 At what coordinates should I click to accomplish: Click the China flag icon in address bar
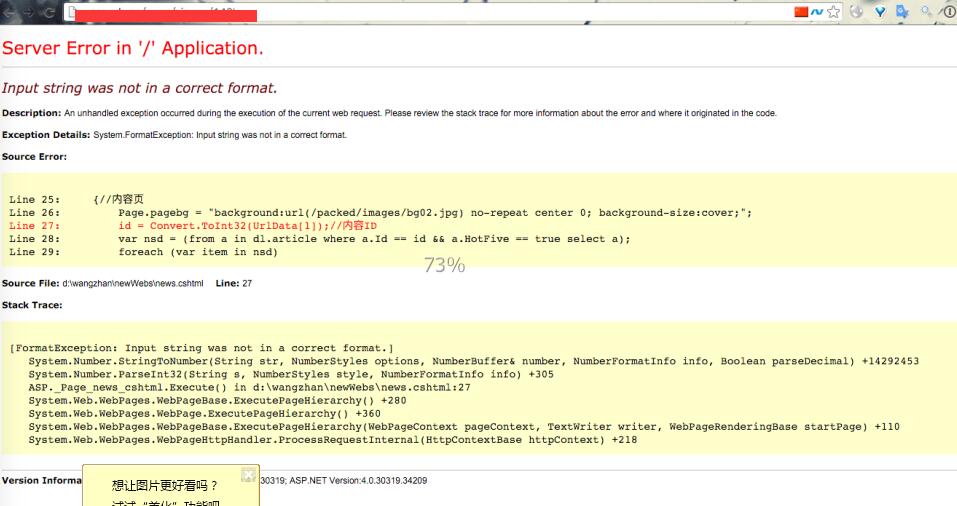point(801,12)
